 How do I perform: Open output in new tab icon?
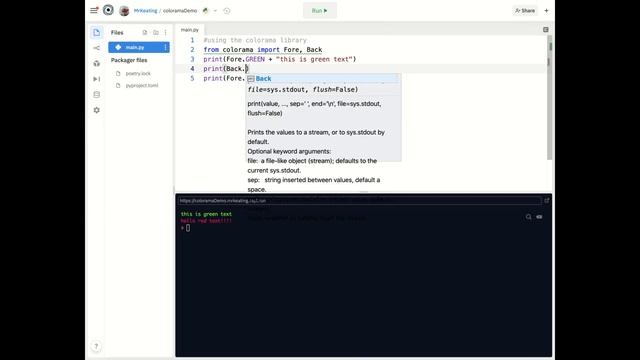coord(547,200)
